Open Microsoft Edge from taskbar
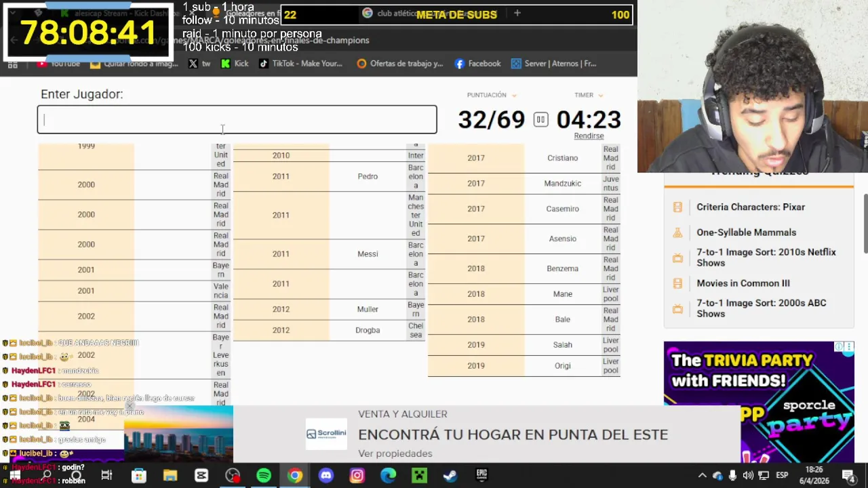 388,475
